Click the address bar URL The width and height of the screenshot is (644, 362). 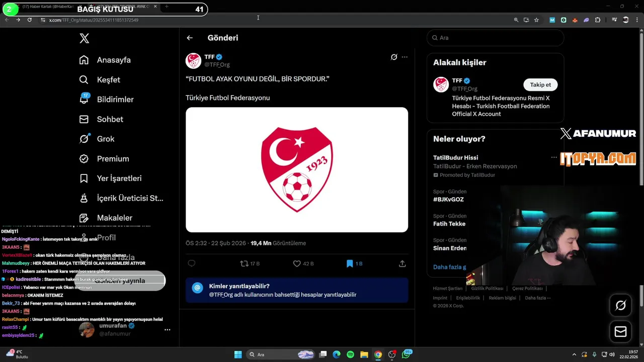[94, 20]
